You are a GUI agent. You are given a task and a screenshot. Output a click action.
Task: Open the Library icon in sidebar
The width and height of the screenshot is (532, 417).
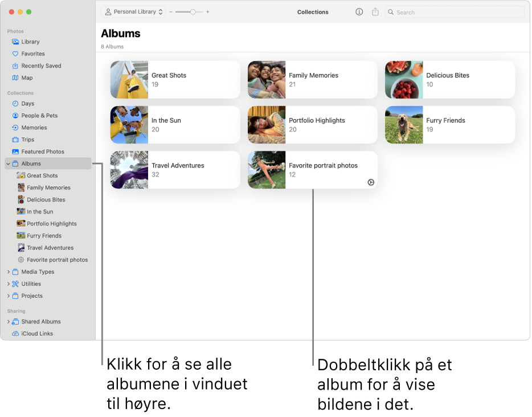click(15, 42)
